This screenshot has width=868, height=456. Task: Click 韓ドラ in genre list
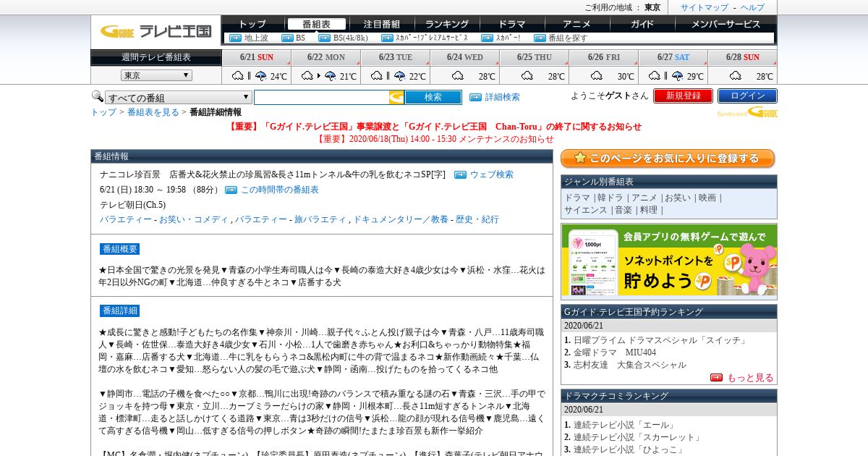611,198
